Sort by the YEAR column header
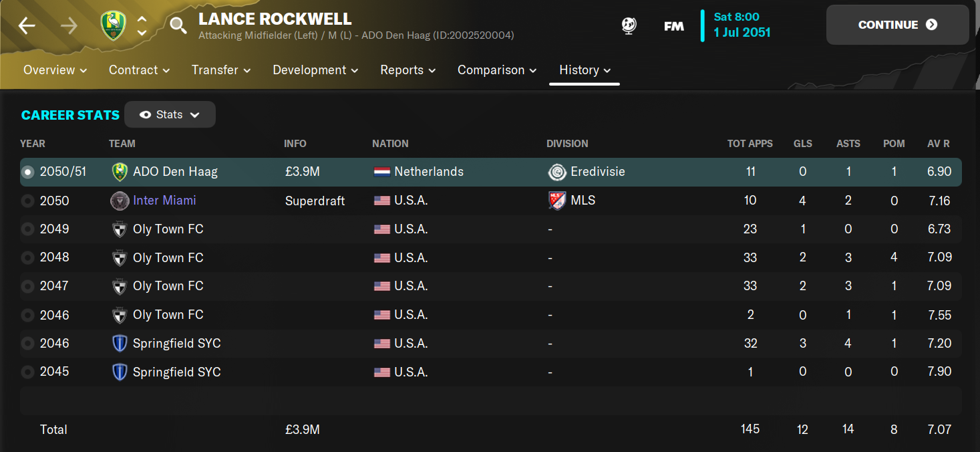Viewport: 980px width, 452px height. click(33, 144)
